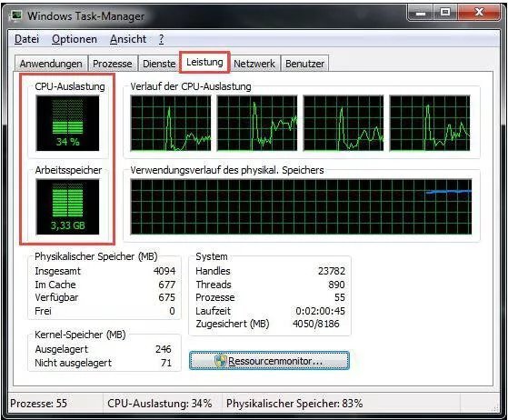Switch to the Anwendungen tab
The height and width of the screenshot is (420, 508).
pos(51,64)
